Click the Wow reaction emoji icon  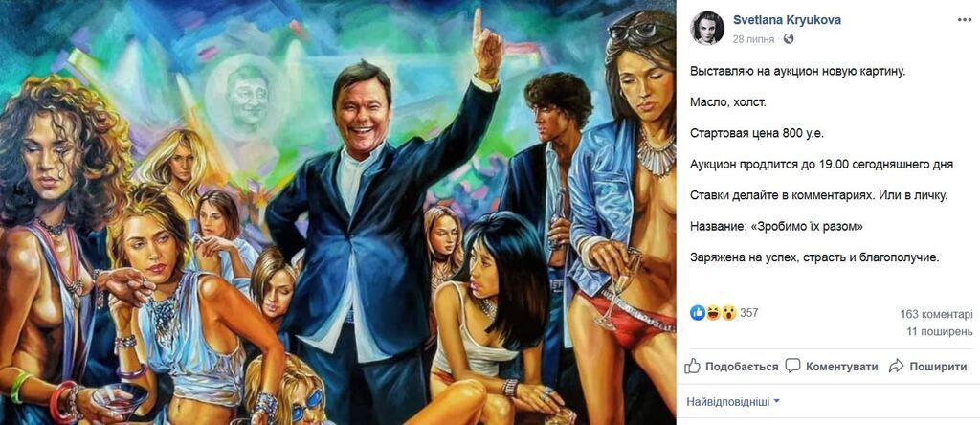(728, 312)
